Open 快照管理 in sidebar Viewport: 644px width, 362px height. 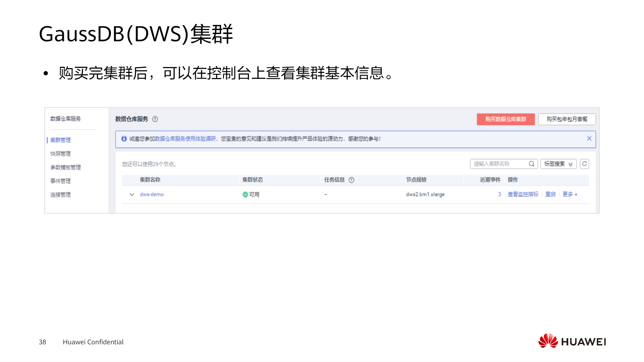[x=60, y=154]
